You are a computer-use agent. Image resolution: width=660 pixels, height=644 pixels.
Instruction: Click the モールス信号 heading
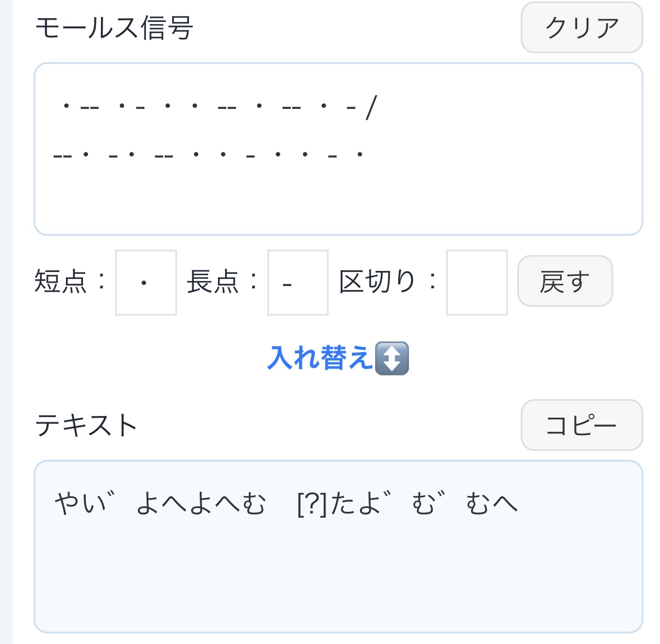tap(114, 27)
